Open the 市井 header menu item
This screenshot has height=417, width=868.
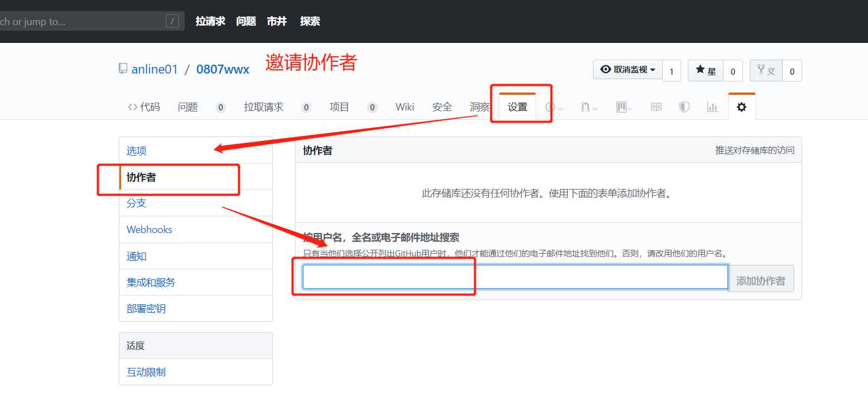click(277, 21)
